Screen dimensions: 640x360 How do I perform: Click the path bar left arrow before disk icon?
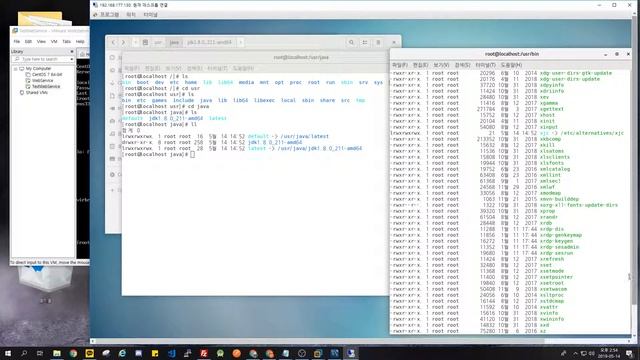click(x=136, y=42)
